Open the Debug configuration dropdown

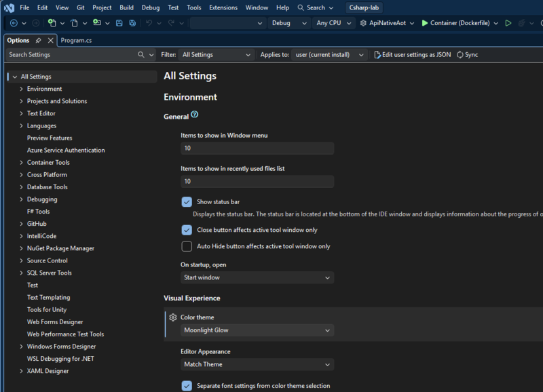[289, 23]
